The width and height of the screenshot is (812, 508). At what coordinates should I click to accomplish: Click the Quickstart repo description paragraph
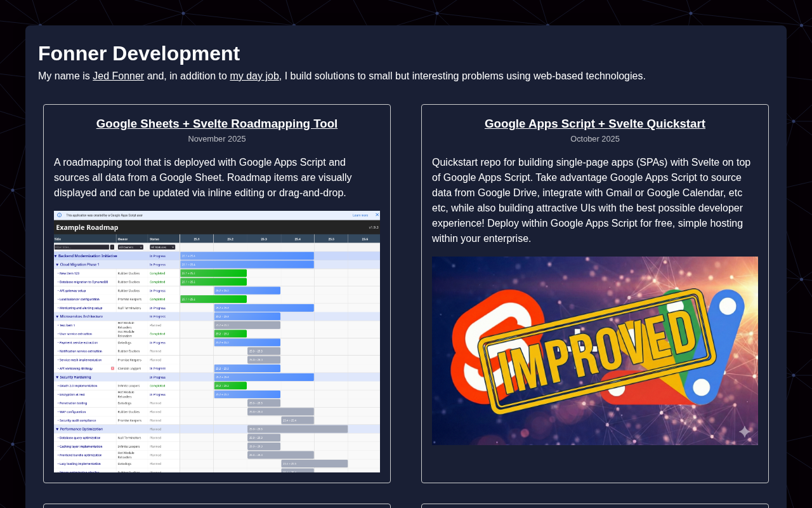coord(595,201)
